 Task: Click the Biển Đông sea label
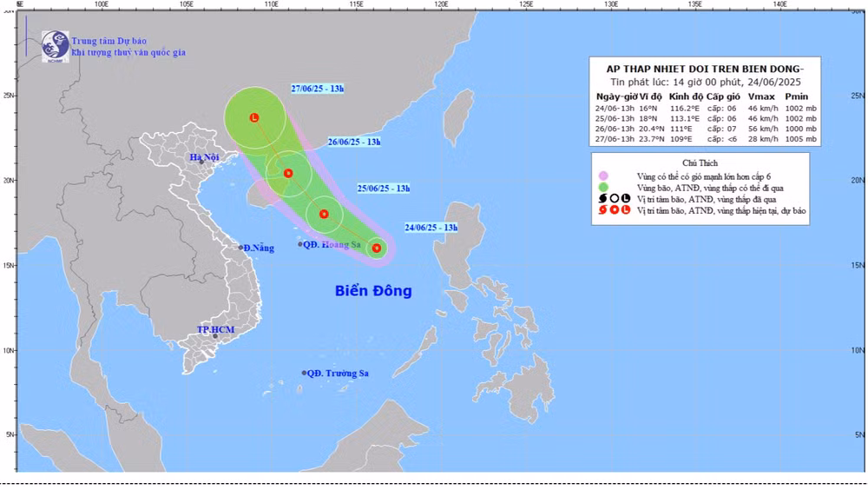pyautogui.click(x=373, y=291)
